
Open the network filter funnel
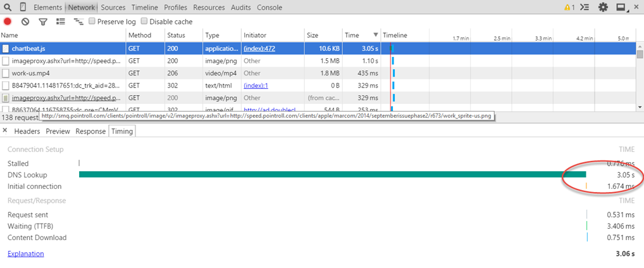tap(43, 22)
